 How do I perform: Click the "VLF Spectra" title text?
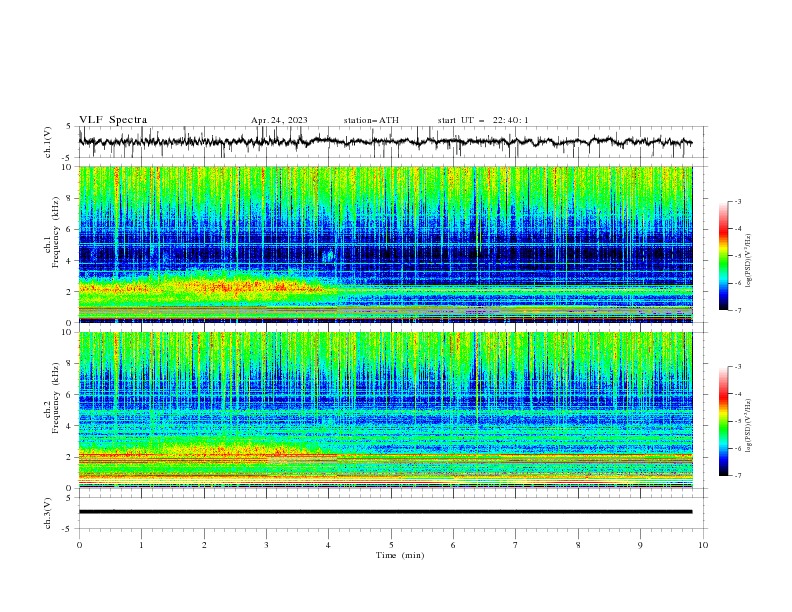(x=113, y=120)
